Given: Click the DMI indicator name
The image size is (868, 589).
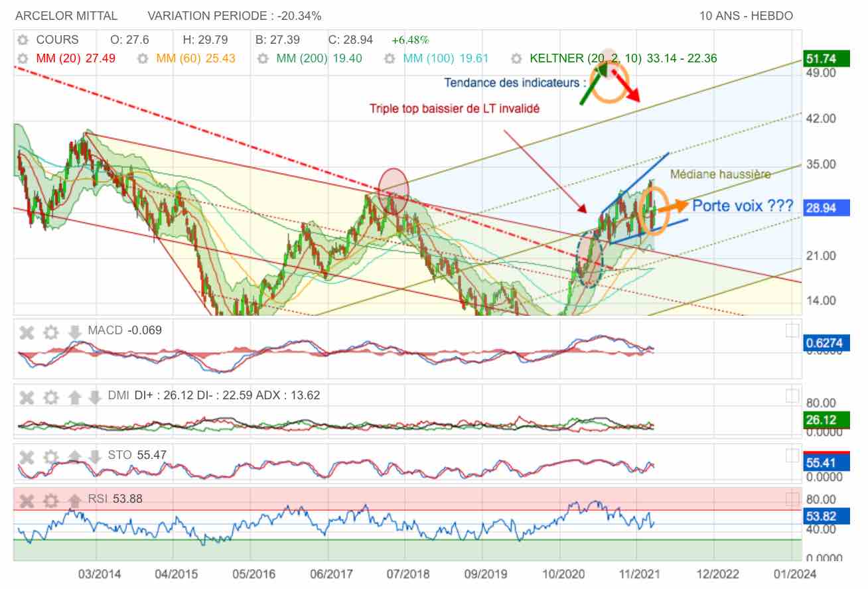Looking at the screenshot, I should click(118, 396).
